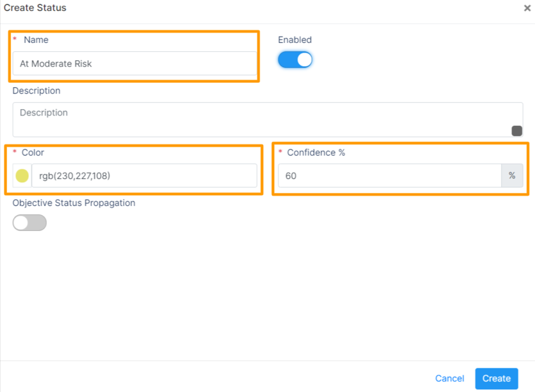Click the Objective Status Propagation label

[74, 203]
